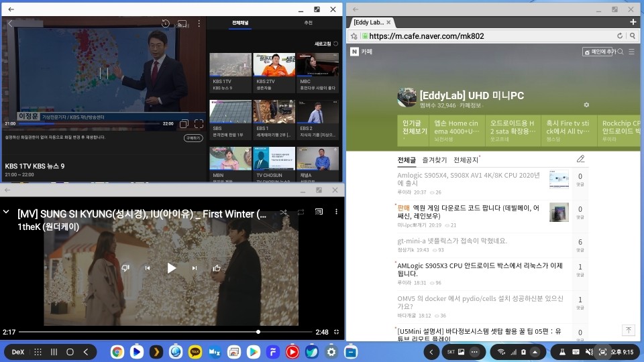Open post AMLogic S905X3 리눅스가 이제 됩니다

[x=480, y=269]
